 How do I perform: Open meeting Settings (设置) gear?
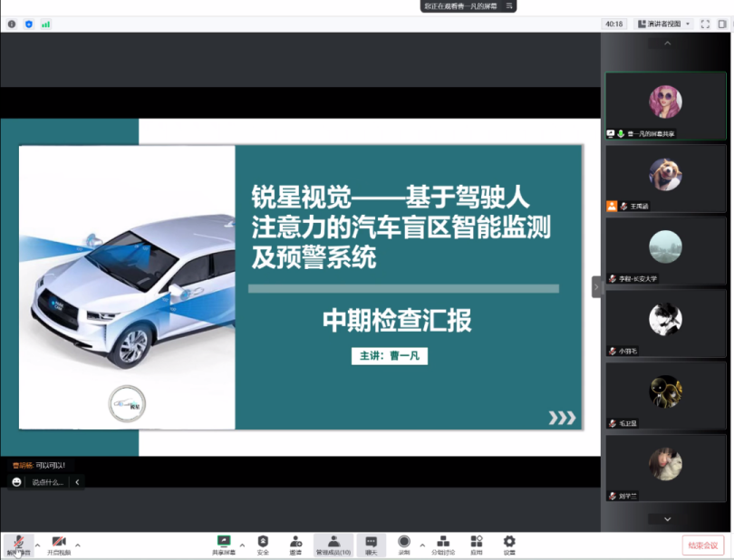click(x=509, y=542)
